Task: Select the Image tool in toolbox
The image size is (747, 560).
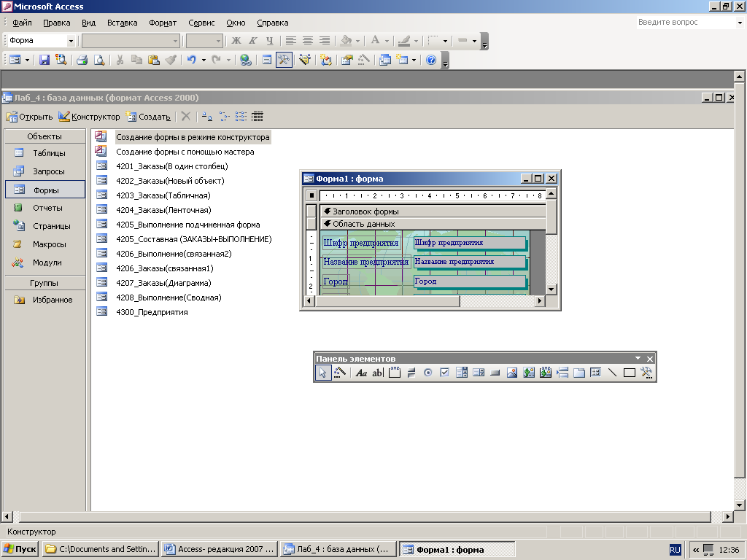Action: (512, 373)
